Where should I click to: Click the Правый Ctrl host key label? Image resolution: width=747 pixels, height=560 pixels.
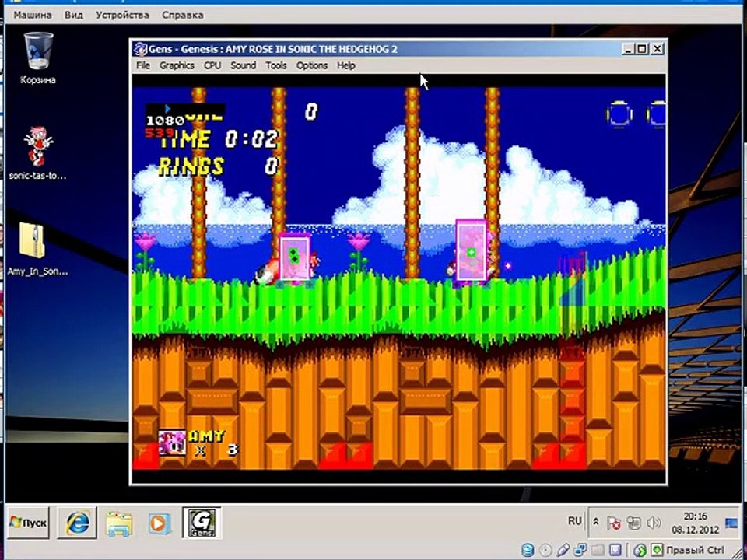(696, 550)
